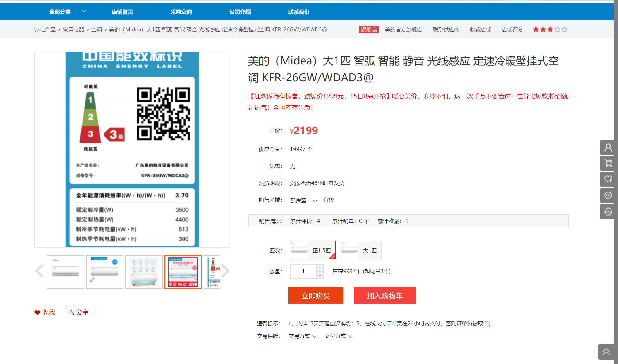Click in the quantity input field
Image resolution: width=618 pixels, height=364 pixels.
pyautogui.click(x=303, y=271)
